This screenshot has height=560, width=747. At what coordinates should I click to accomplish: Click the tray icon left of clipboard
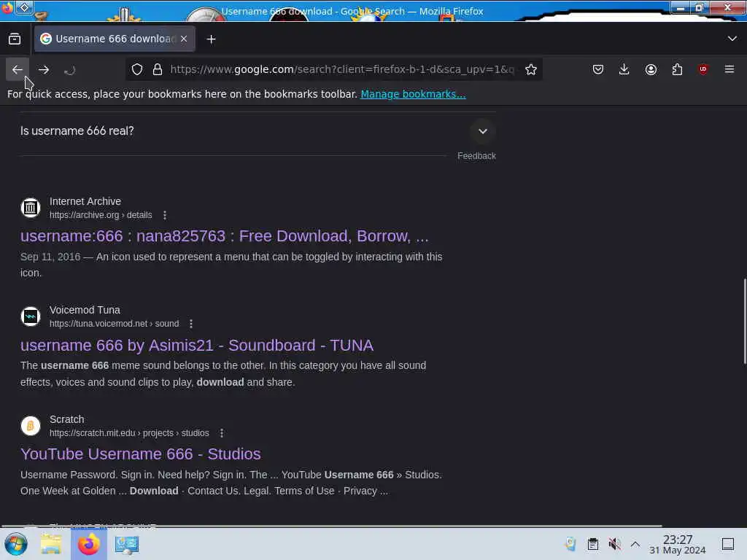click(570, 544)
